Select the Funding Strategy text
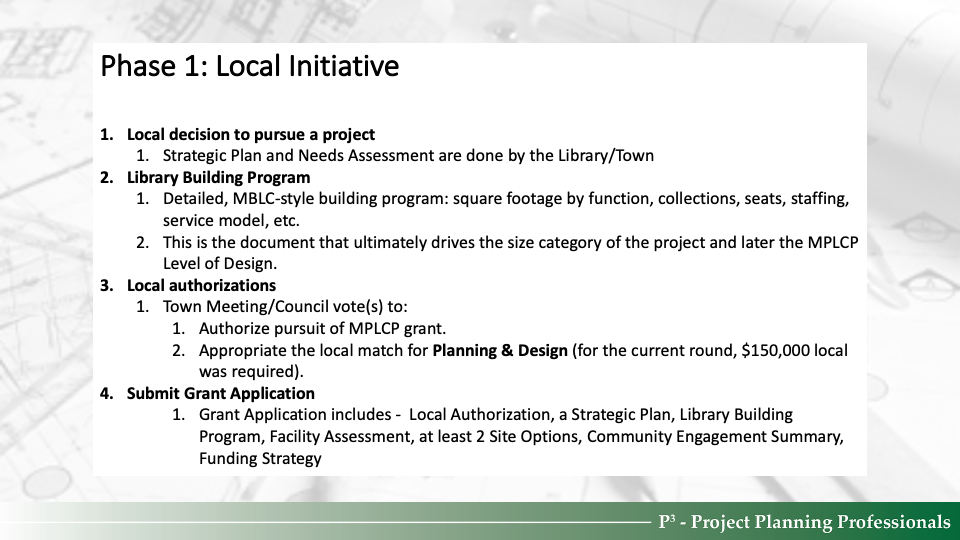The image size is (960, 540). coord(260,458)
